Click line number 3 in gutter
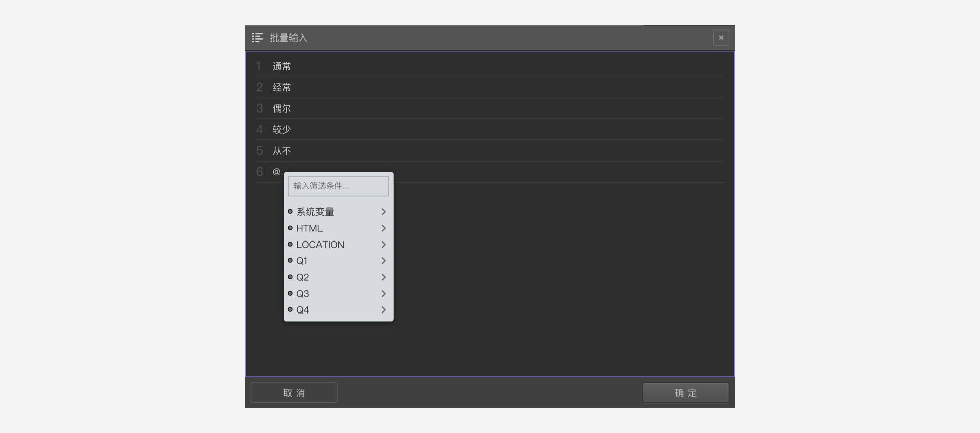 coord(259,108)
